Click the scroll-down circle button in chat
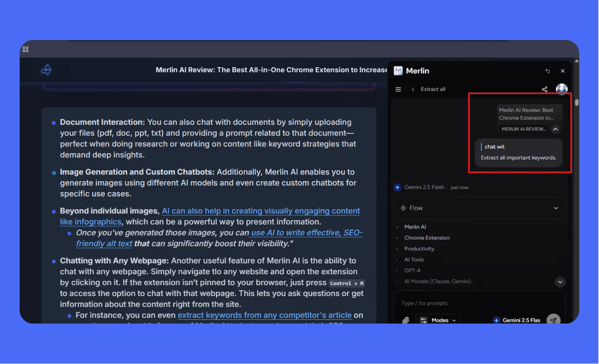The image size is (599, 364). coord(560,282)
